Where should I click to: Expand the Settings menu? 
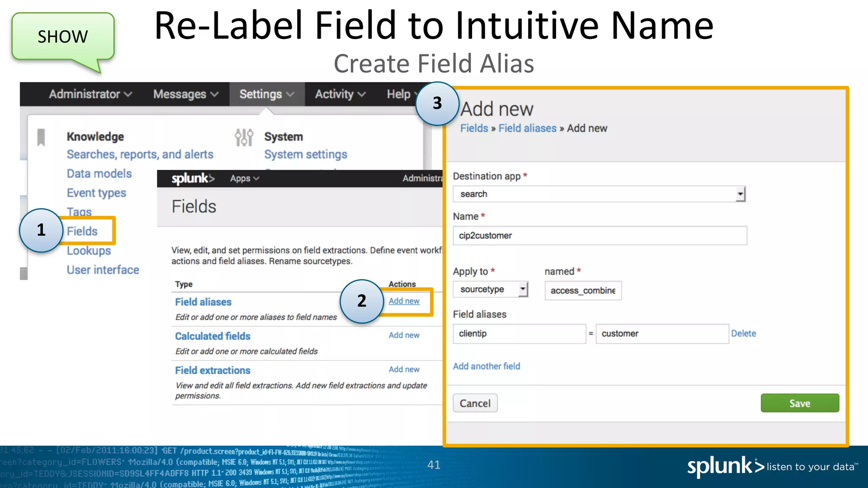[267, 94]
